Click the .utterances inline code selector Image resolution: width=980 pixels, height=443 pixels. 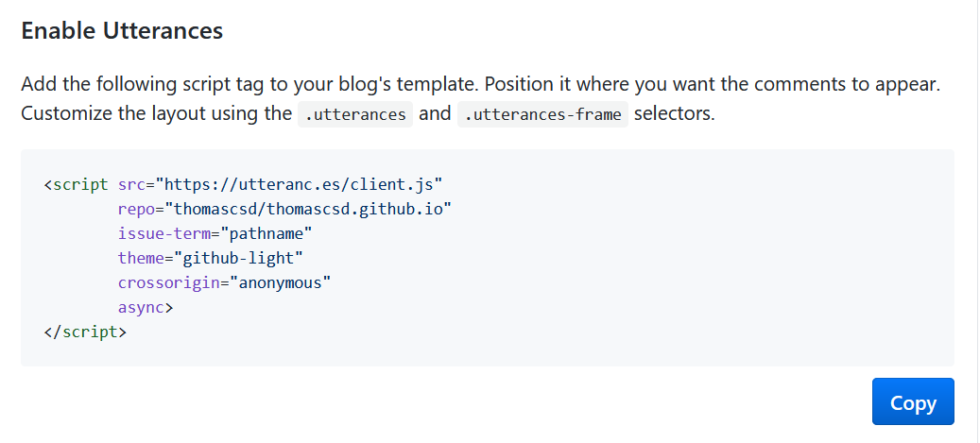[355, 115]
